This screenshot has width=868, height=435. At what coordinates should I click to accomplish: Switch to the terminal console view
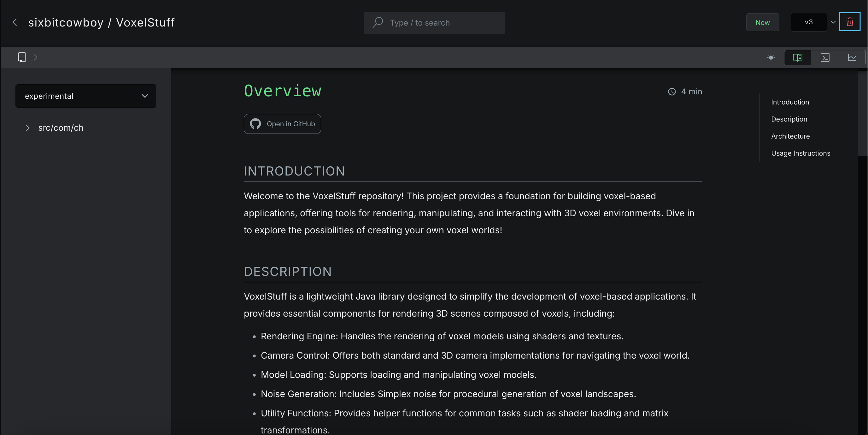pyautogui.click(x=825, y=58)
